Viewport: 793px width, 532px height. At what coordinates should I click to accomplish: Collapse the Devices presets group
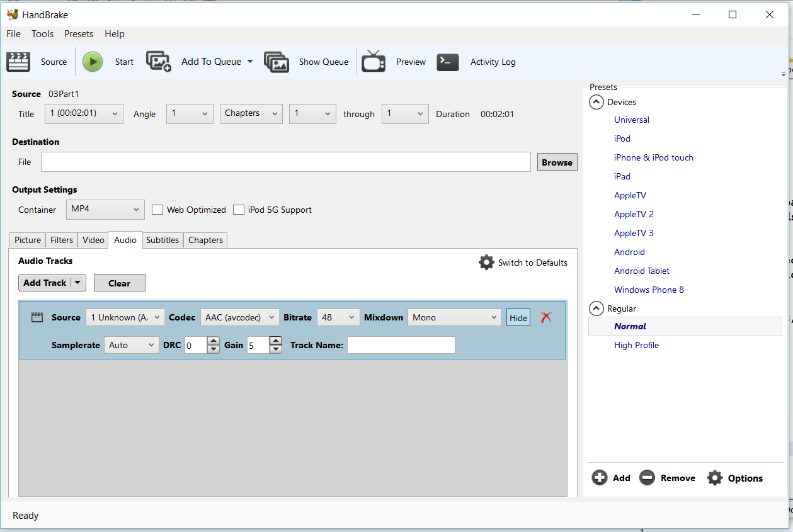pos(596,102)
